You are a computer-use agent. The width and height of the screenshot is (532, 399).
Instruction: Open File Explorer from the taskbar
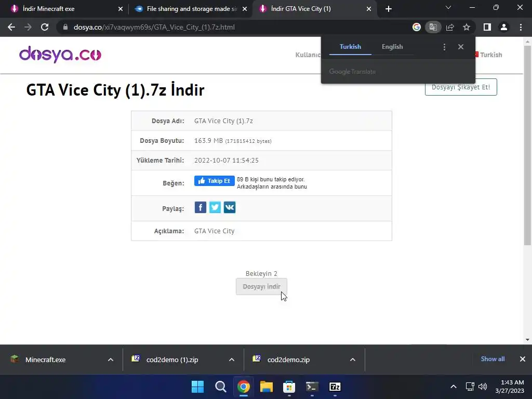pyautogui.click(x=267, y=387)
